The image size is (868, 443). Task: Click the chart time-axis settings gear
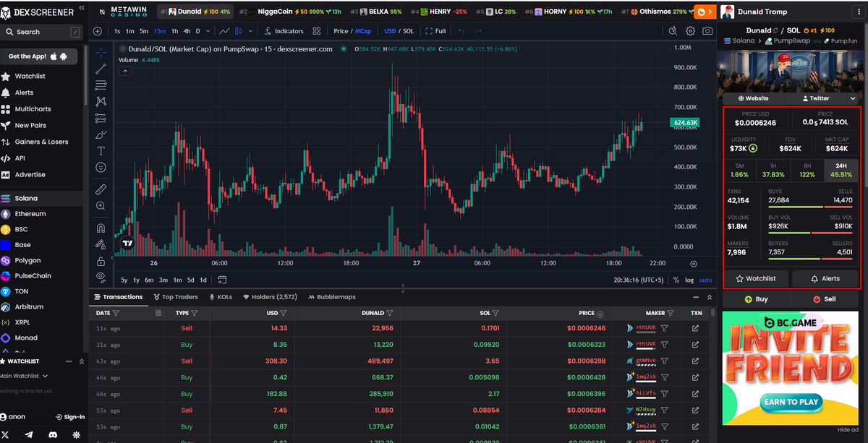694,264
